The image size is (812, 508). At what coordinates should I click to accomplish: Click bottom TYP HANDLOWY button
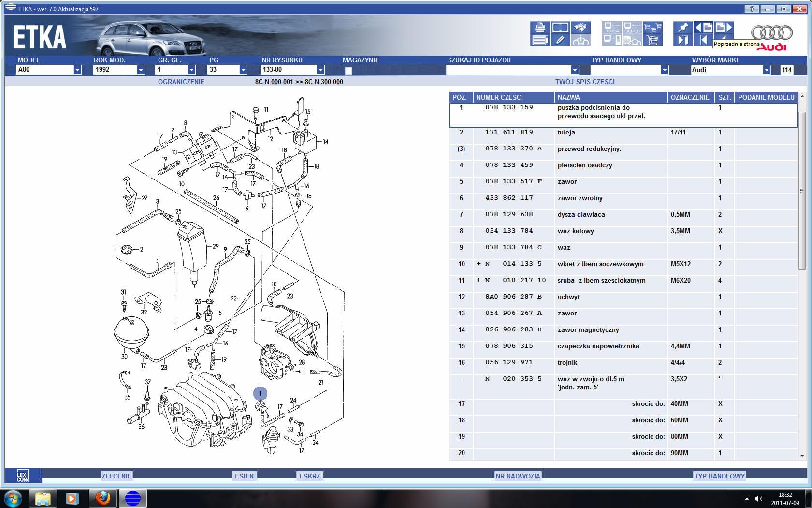pos(720,476)
